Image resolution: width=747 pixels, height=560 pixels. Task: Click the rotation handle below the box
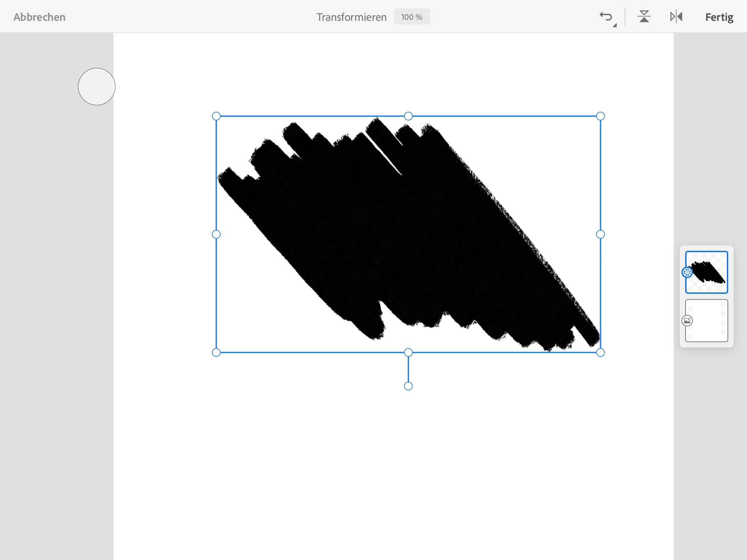pyautogui.click(x=408, y=386)
